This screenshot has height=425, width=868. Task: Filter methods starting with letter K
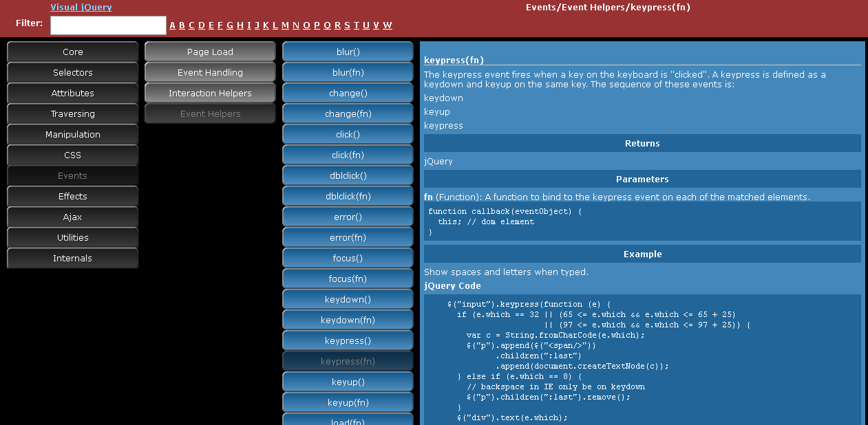[x=266, y=25]
